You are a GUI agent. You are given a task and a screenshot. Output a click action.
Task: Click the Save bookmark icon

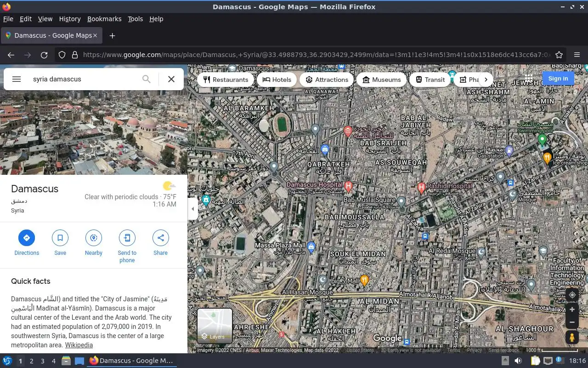(x=60, y=238)
